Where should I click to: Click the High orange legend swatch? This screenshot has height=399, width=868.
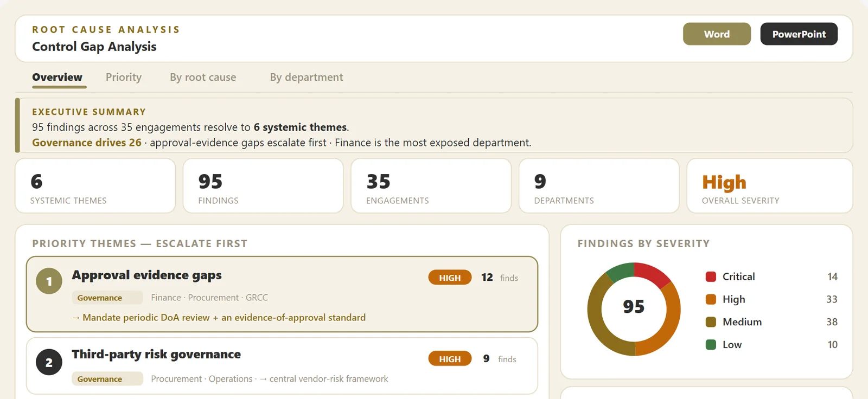[x=711, y=299]
